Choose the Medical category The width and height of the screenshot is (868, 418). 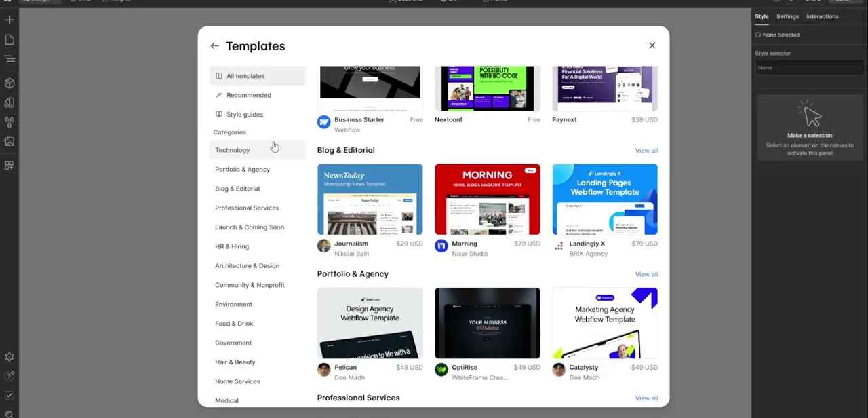pyautogui.click(x=258, y=400)
